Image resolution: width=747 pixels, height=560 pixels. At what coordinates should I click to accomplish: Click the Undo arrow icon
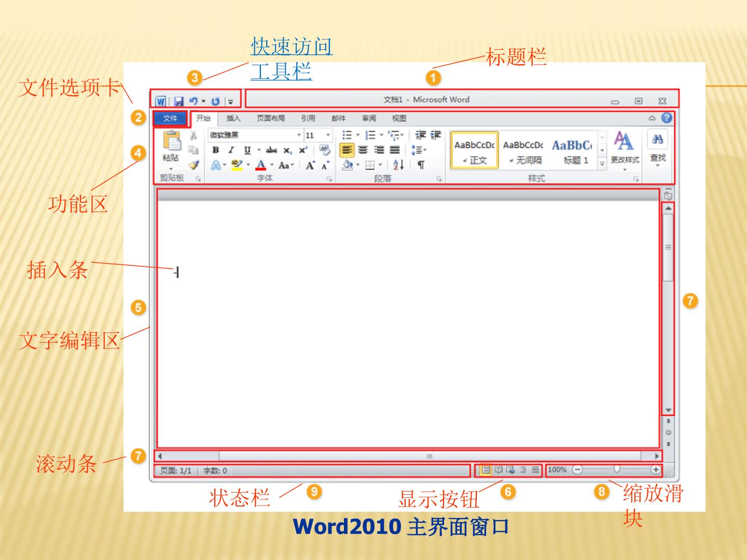pos(193,101)
